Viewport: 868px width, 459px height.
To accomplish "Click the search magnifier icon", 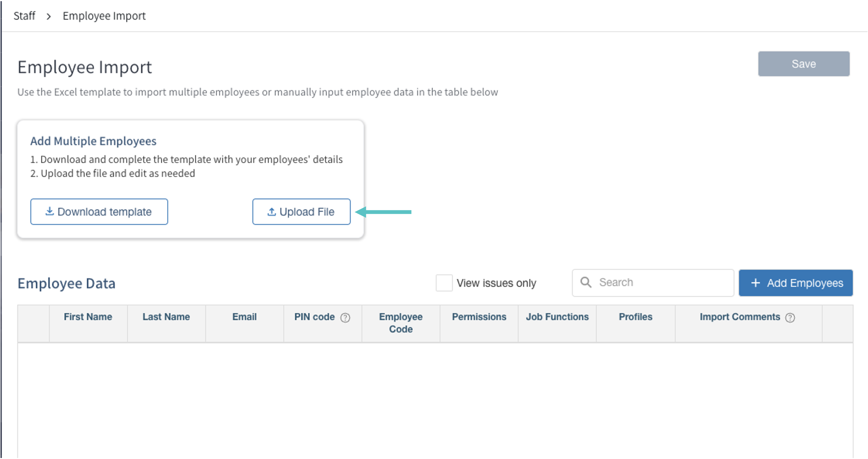I will point(586,282).
